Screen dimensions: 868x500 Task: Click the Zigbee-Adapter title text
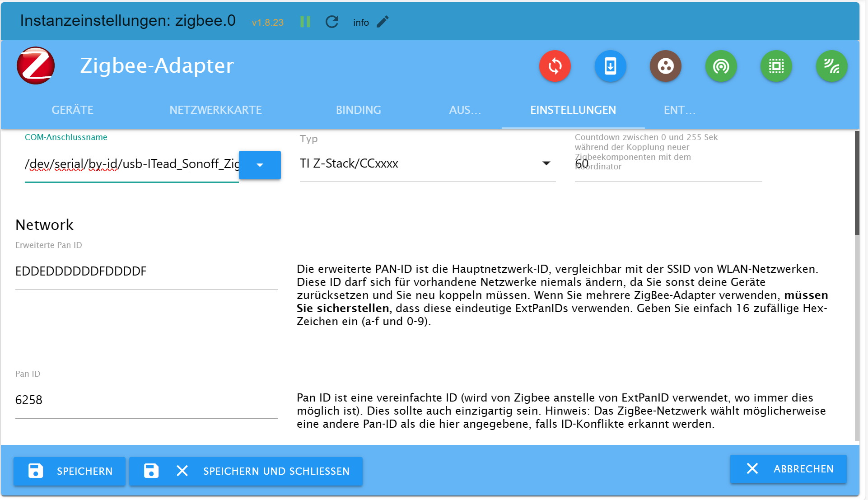pos(157,66)
